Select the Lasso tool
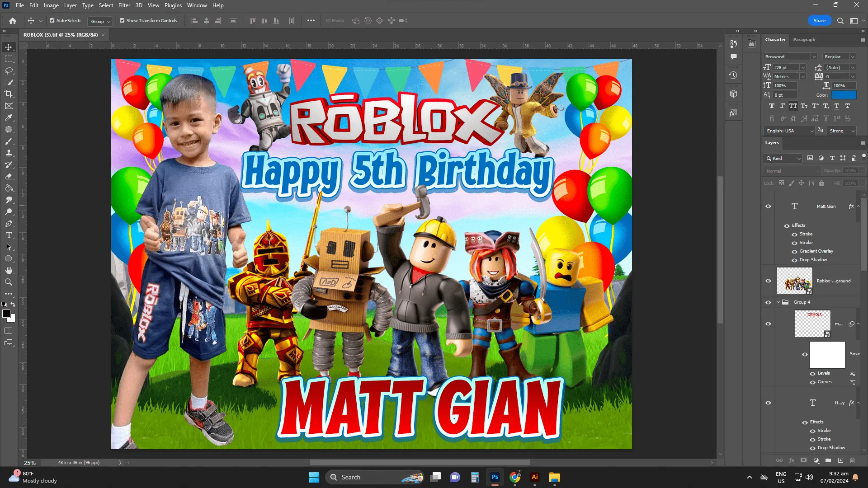Screen dimensions: 868x488 (x=9, y=70)
